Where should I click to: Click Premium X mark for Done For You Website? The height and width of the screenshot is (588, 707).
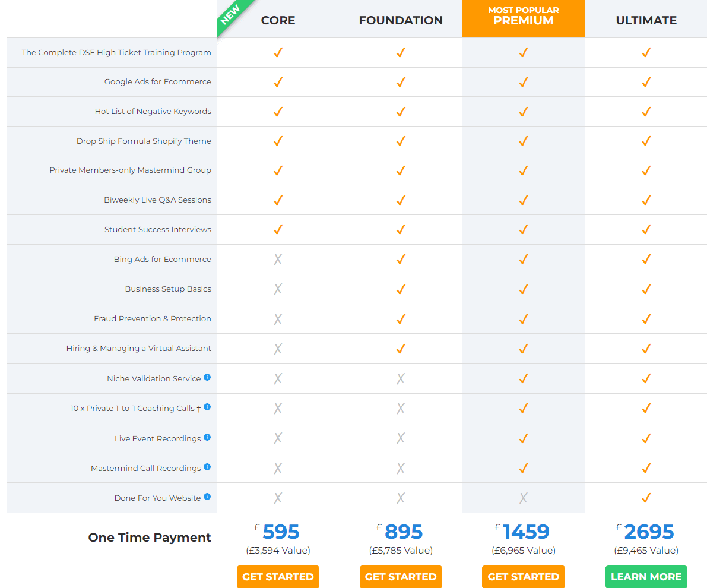click(x=523, y=498)
